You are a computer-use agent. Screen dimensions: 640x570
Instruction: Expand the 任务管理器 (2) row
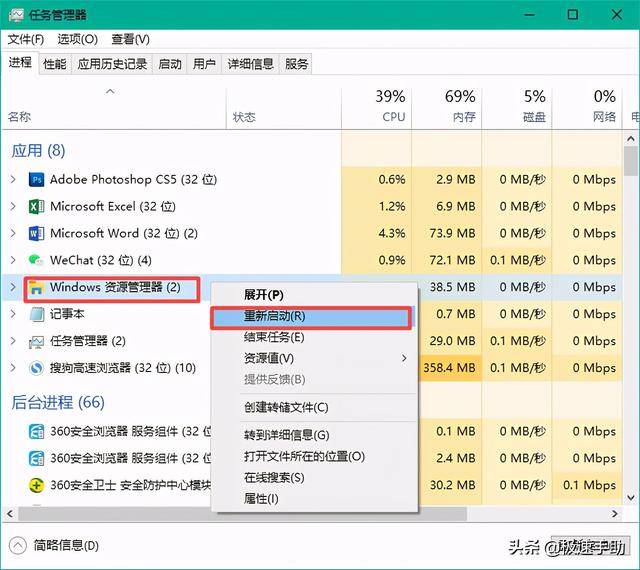tap(13, 341)
